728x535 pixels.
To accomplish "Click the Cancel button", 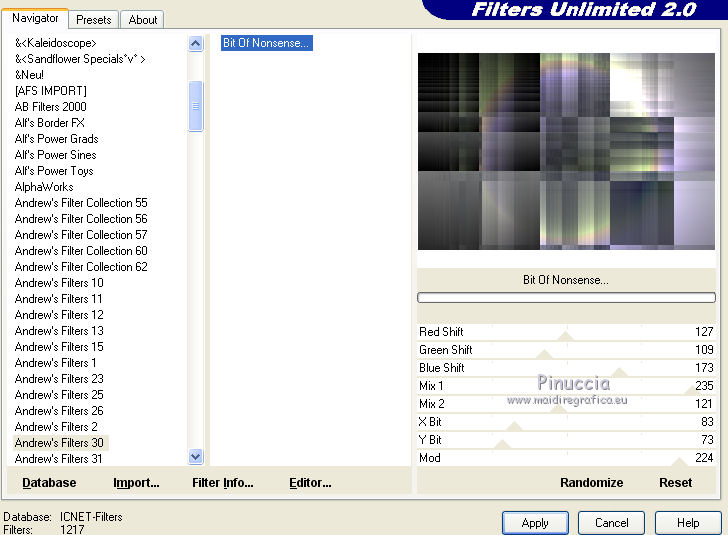I will pos(611,523).
